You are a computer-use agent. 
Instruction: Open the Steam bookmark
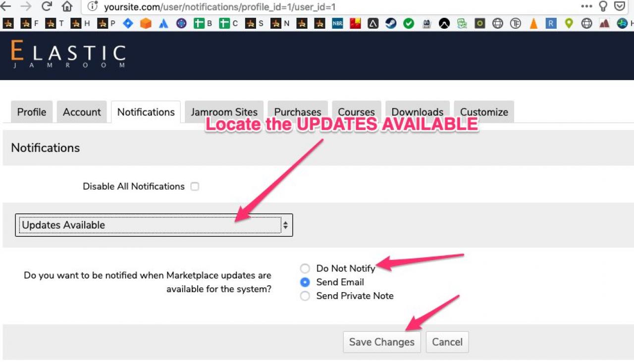(391, 23)
